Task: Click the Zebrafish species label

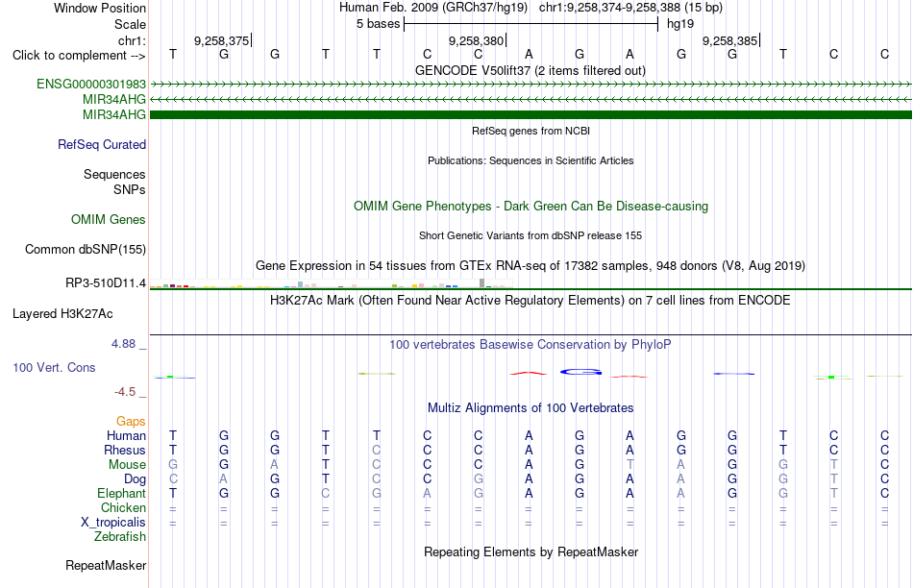Action: pos(120,536)
